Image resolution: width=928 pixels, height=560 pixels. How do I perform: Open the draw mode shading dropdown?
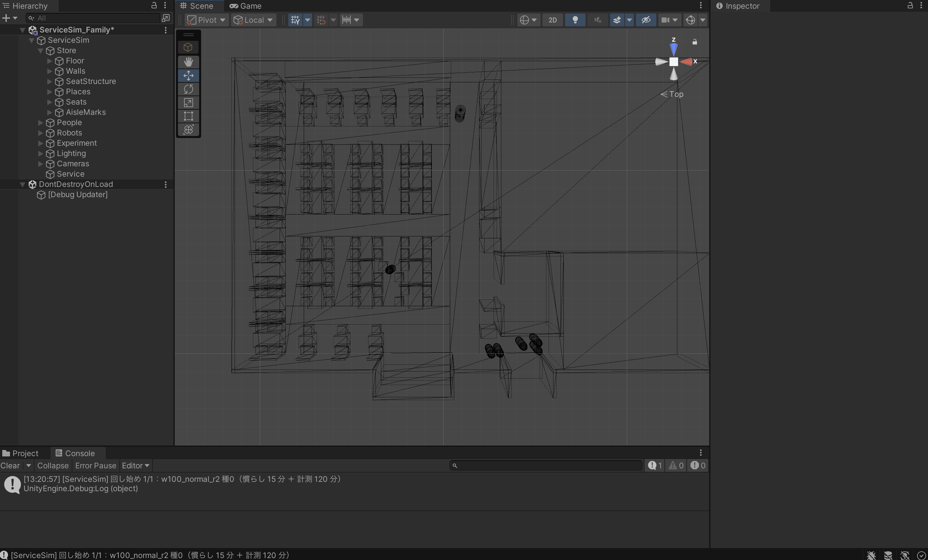click(x=528, y=20)
